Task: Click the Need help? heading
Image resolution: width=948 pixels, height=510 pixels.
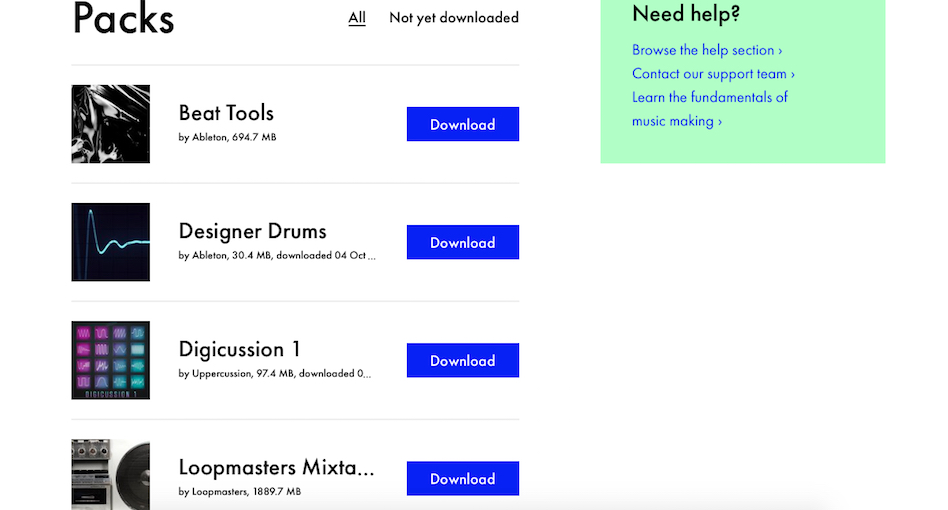Action: click(x=686, y=13)
